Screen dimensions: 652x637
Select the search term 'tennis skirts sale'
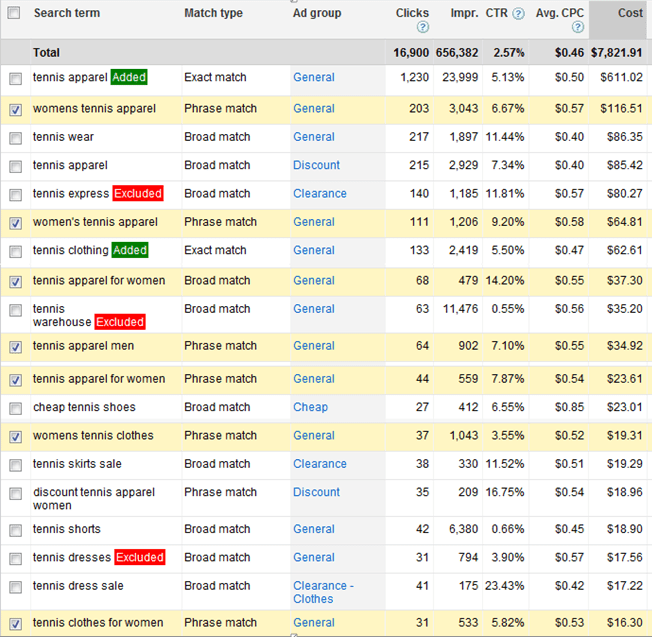[77, 464]
